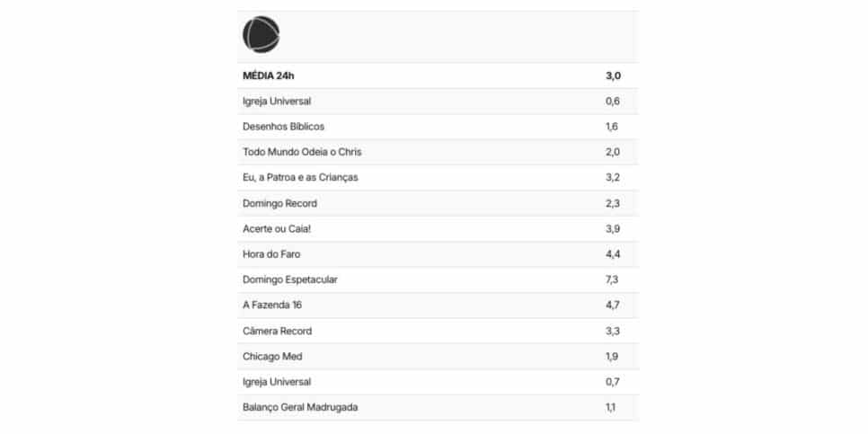The image size is (868, 434).
Task: Click the 1,1 rating for Balanço Geral
Action: pyautogui.click(x=611, y=407)
